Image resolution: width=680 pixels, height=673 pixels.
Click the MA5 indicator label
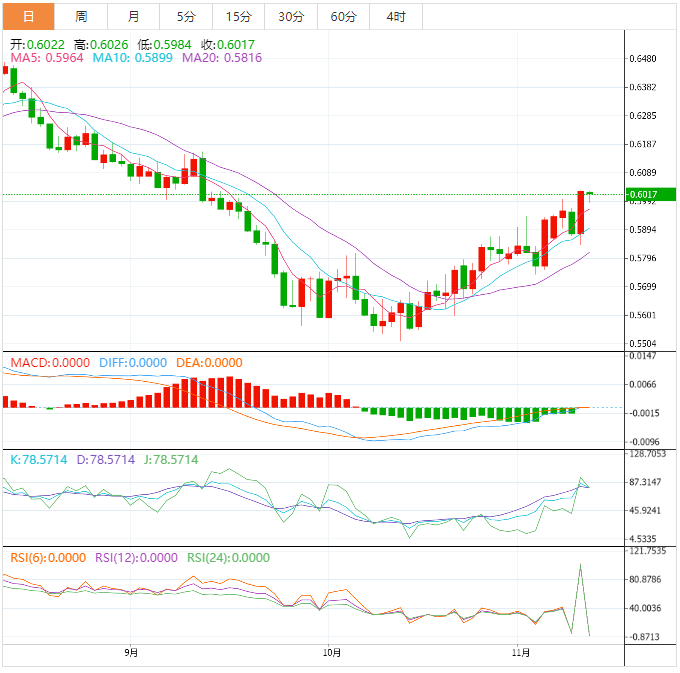(x=46, y=58)
